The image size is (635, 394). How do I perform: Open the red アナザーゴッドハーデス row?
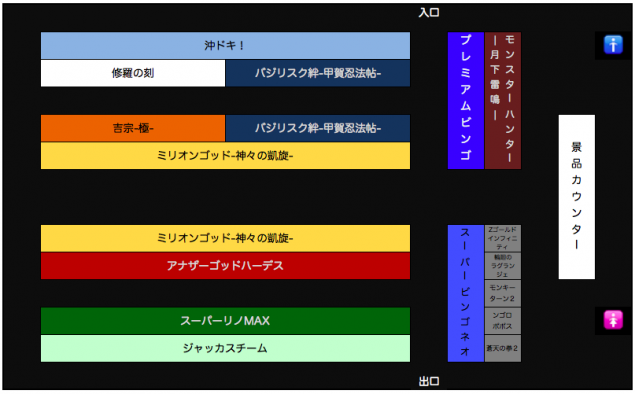tap(225, 266)
